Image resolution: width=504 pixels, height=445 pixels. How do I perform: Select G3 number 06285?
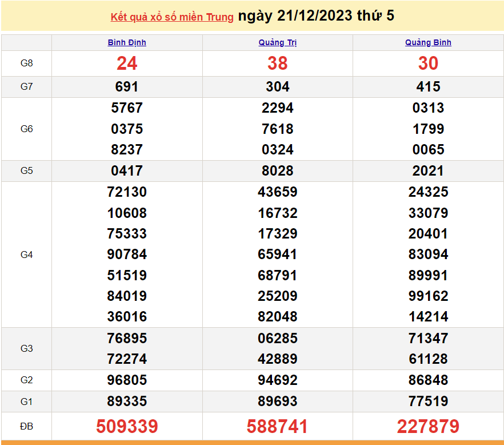coord(278,339)
